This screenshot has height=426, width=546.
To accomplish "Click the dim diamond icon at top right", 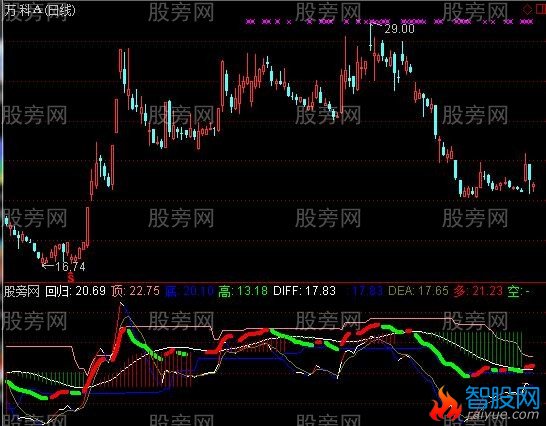I will (x=528, y=9).
